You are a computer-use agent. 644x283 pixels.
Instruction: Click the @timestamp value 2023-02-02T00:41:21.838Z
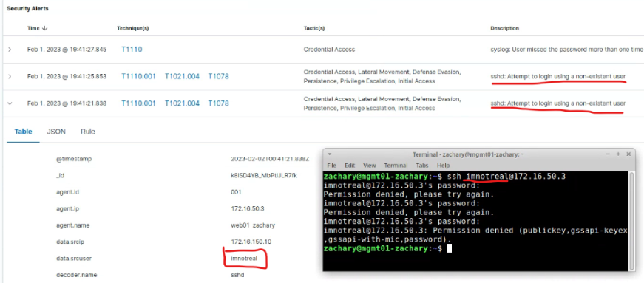pos(271,159)
